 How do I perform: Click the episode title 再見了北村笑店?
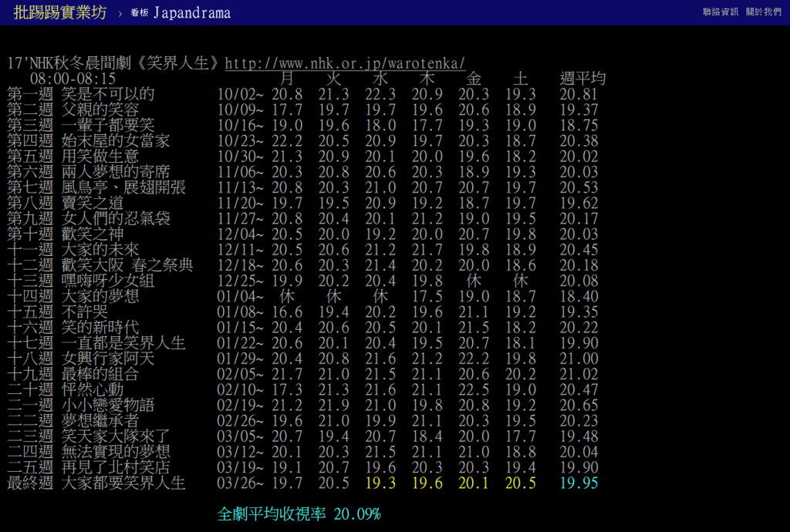(x=116, y=468)
